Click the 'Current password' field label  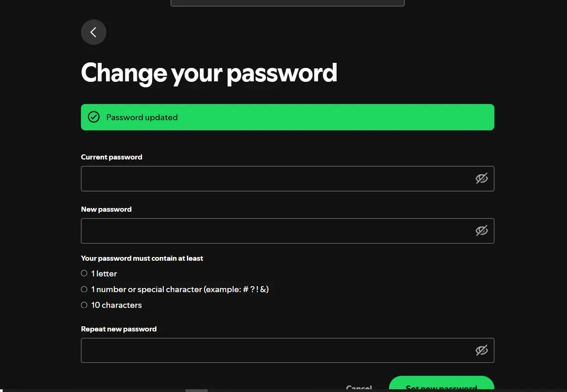click(111, 157)
